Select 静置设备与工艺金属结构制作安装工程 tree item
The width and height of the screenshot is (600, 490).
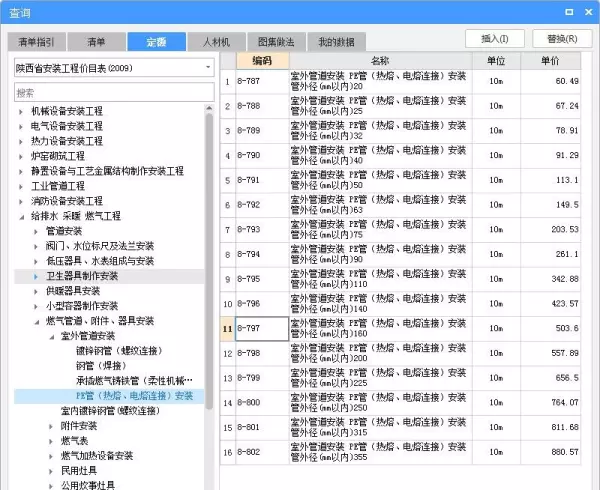point(107,171)
